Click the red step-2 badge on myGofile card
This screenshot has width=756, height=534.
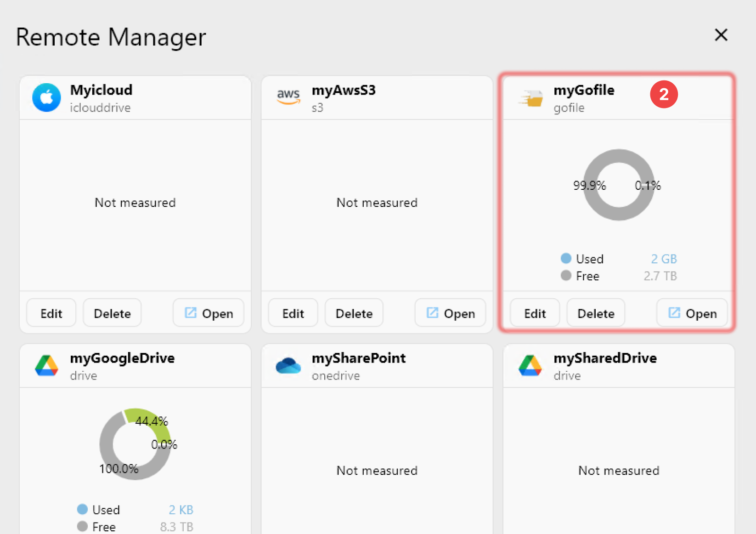(x=664, y=94)
